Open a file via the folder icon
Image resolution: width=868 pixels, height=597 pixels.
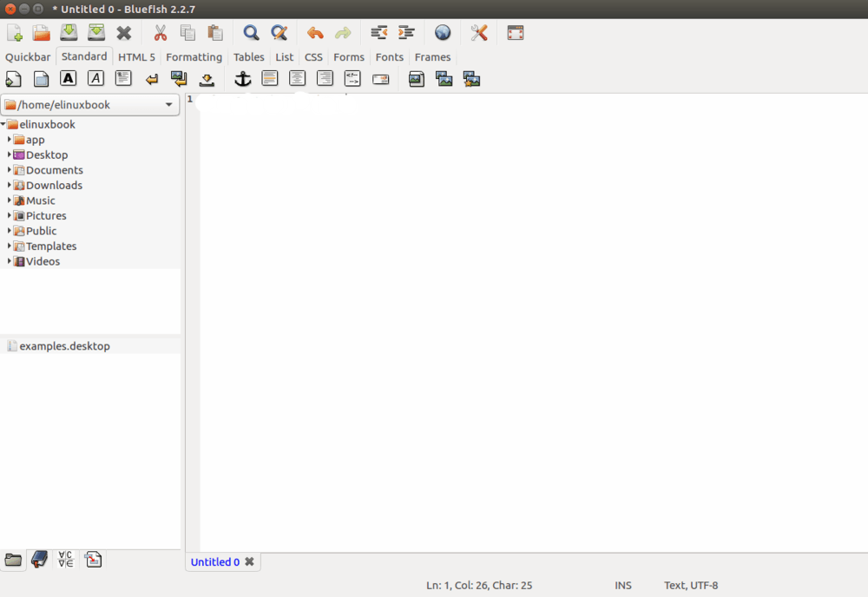tap(41, 33)
